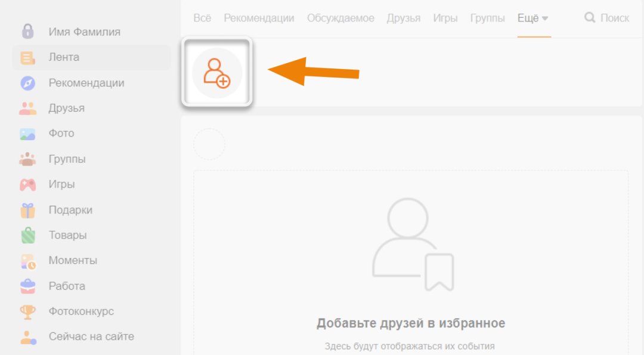Click the Фото picture icon
This screenshot has width=644, height=355.
point(27,133)
